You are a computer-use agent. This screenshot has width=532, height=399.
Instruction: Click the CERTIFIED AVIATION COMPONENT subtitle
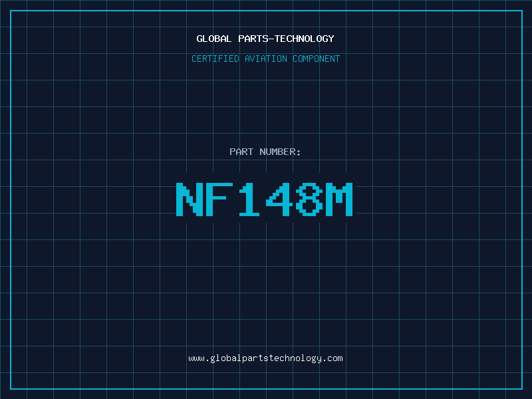coord(265,59)
